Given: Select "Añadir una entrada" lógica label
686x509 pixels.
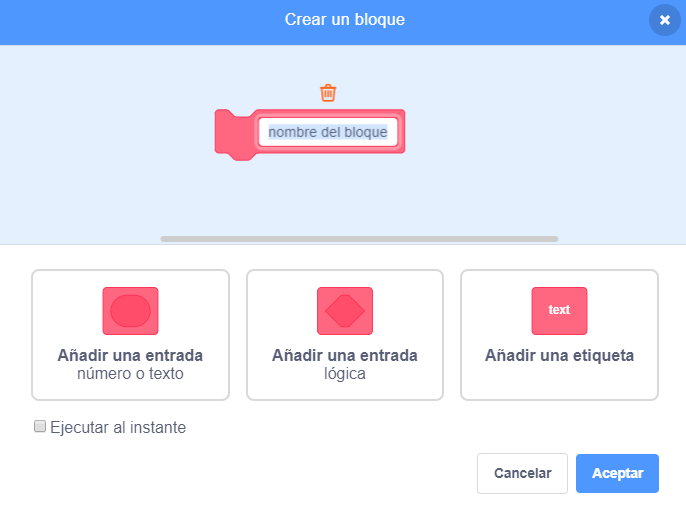Looking at the screenshot, I should coord(345,355).
